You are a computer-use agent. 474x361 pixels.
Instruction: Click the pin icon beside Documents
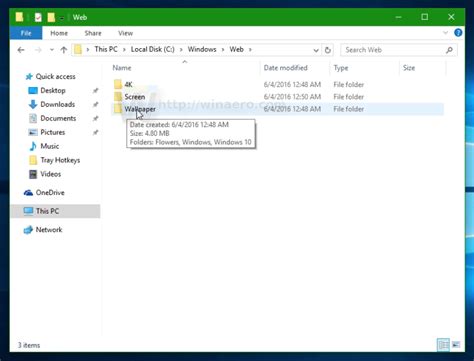pos(95,119)
